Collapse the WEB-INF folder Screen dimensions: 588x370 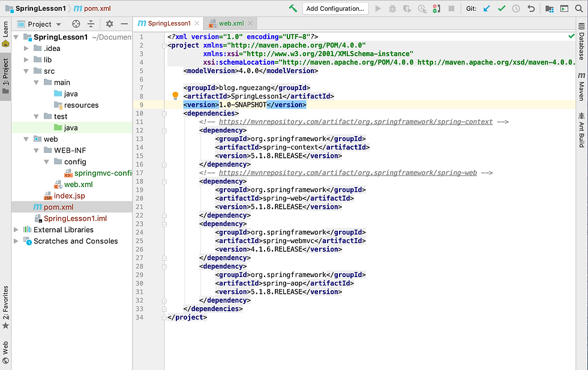pos(36,151)
